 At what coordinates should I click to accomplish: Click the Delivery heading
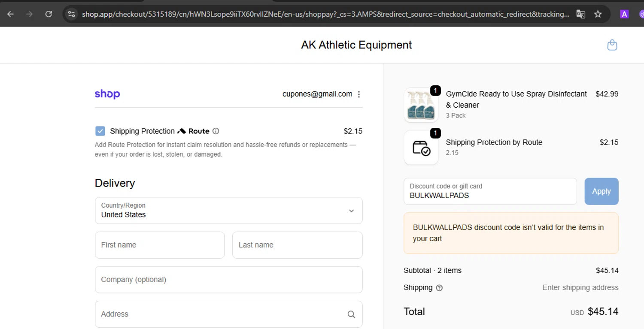[x=115, y=183]
